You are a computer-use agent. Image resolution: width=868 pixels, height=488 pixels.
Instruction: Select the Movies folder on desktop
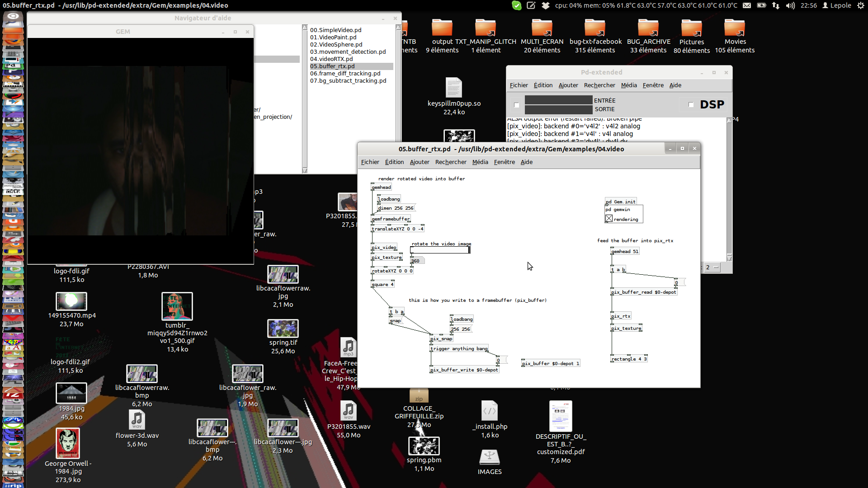(x=735, y=28)
